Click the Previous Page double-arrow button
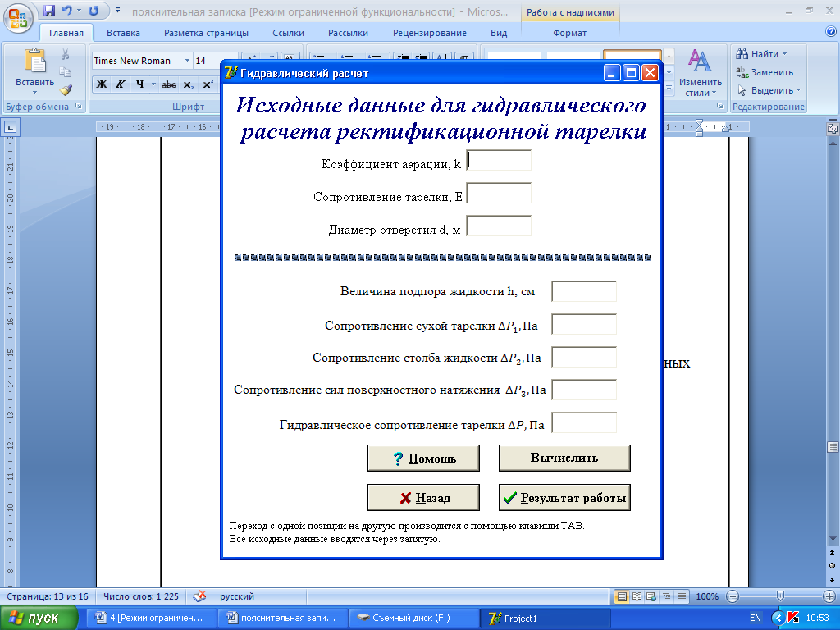Screen dimensions: 840x630 click(833, 553)
